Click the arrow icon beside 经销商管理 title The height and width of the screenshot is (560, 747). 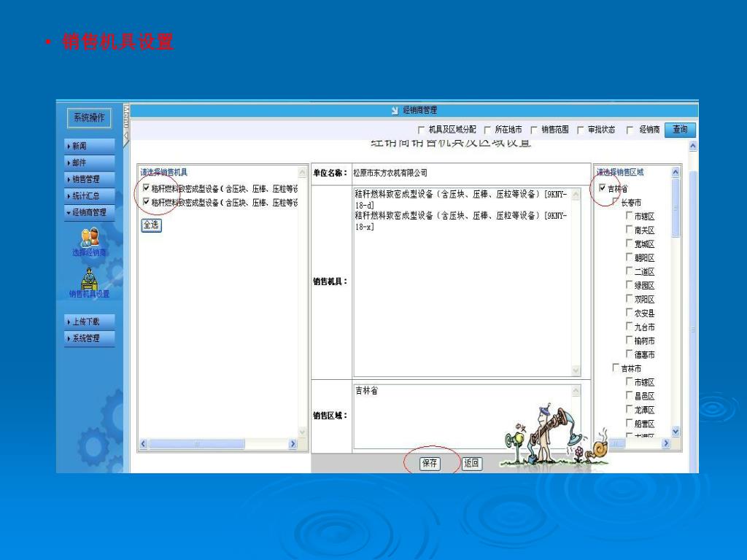(395, 111)
